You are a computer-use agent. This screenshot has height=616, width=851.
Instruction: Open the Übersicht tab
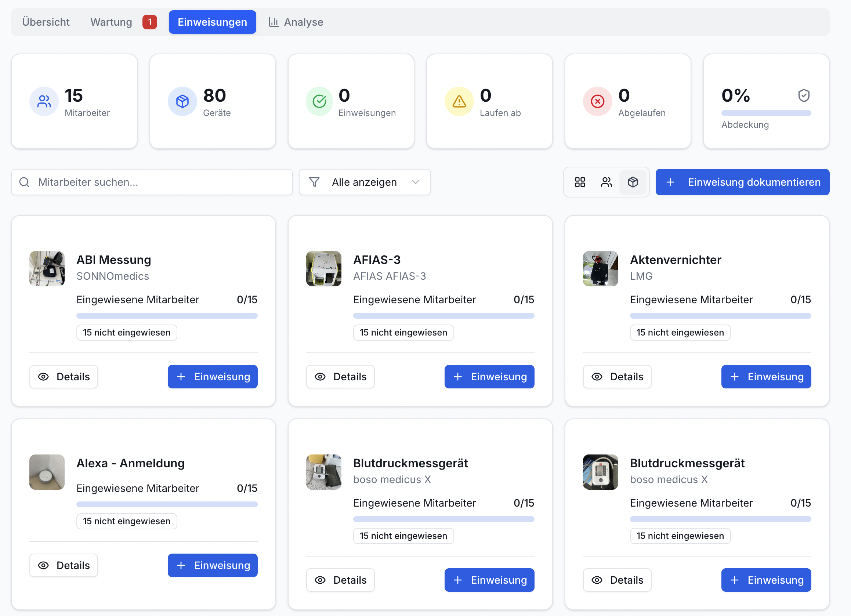tap(46, 22)
